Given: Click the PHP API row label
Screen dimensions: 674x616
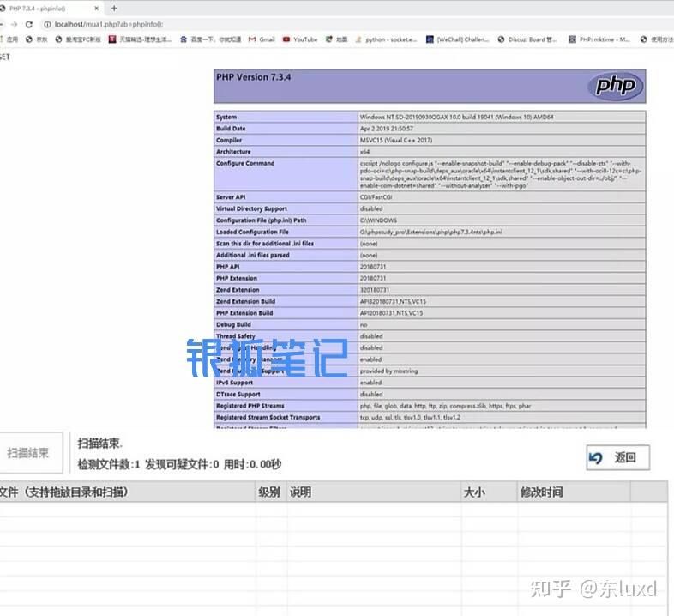Looking at the screenshot, I should point(228,267).
